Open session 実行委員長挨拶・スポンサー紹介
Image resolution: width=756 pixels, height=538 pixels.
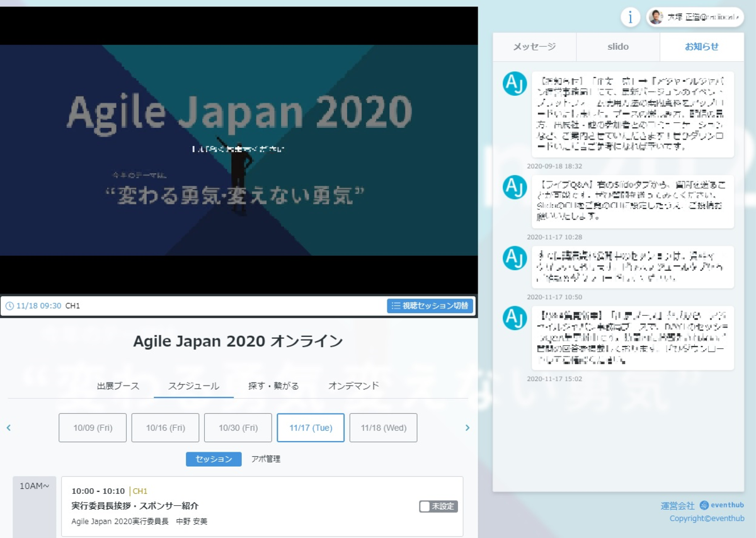pos(135,506)
